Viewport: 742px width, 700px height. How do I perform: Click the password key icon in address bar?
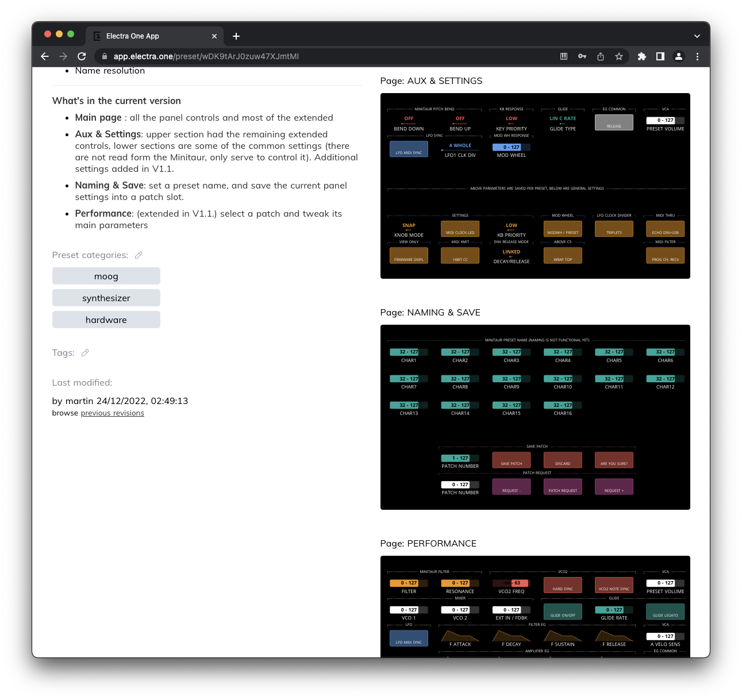pyautogui.click(x=582, y=56)
